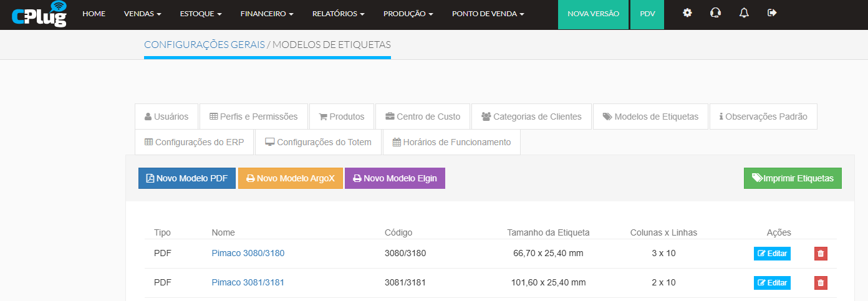Image resolution: width=868 pixels, height=301 pixels.
Task: Expand the Produção menu
Action: pyautogui.click(x=408, y=14)
